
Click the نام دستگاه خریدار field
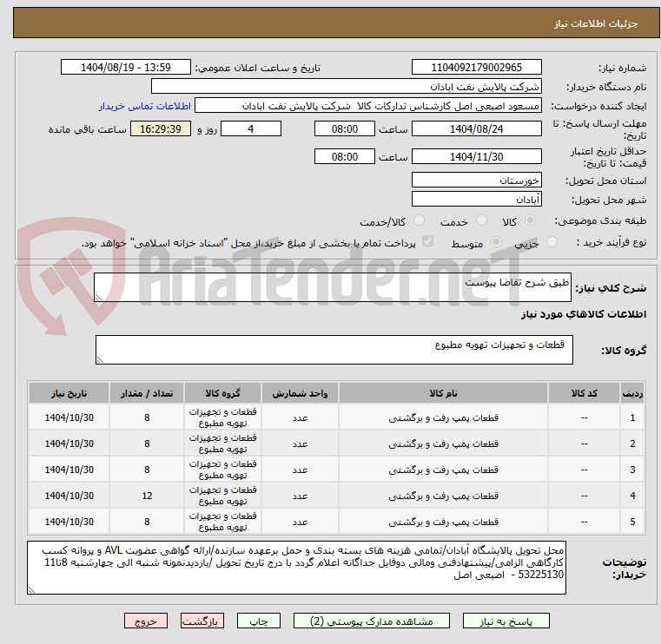(346, 86)
